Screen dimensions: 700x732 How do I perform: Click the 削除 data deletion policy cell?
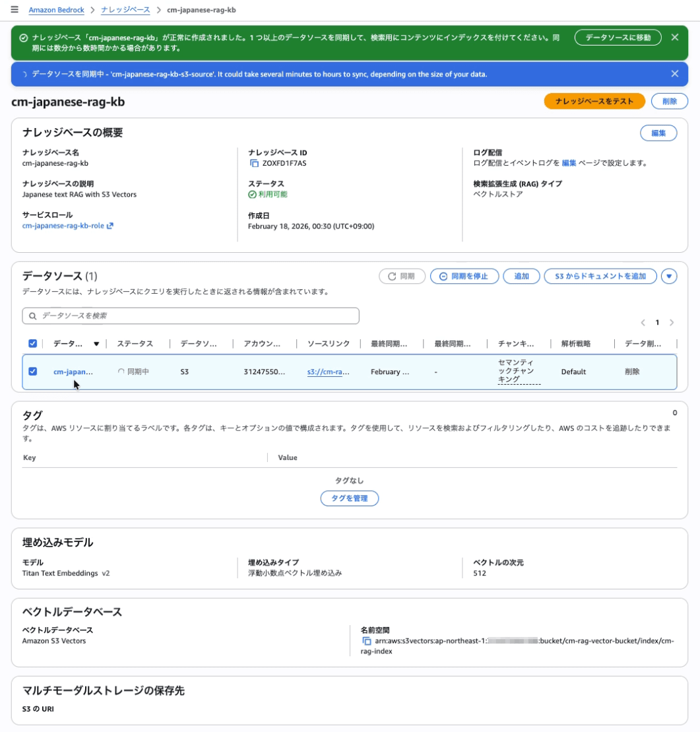[632, 372]
